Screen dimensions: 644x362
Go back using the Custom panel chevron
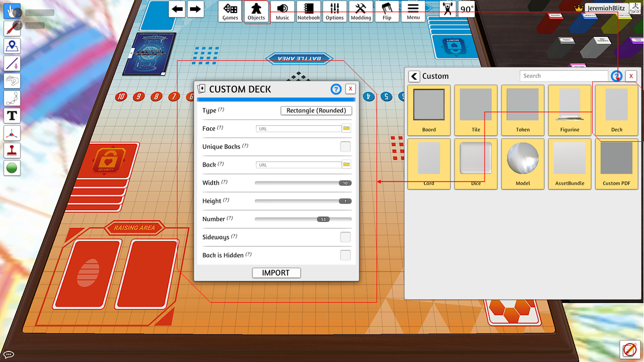[413, 76]
